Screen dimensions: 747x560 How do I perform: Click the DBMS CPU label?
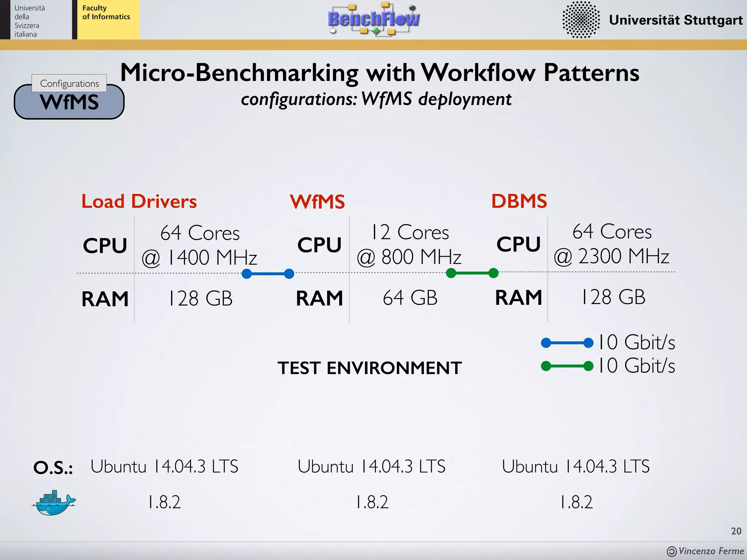519,244
